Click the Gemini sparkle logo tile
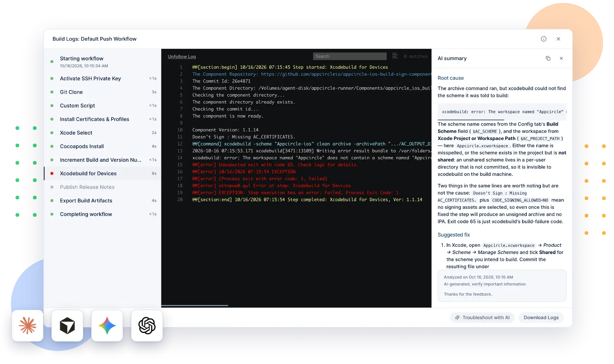The height and width of the screenshot is (364, 614). pyautogui.click(x=107, y=326)
